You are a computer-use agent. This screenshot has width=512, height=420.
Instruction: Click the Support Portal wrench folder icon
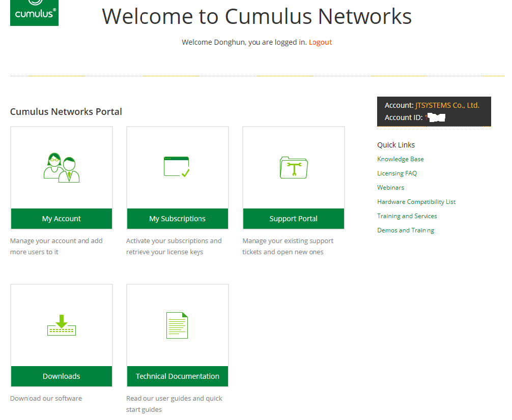coord(294,167)
